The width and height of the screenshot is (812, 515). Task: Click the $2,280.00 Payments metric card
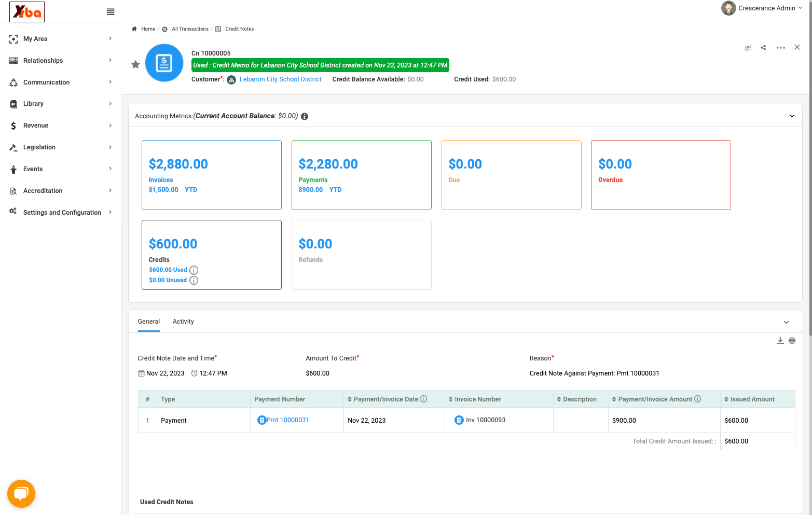point(362,175)
